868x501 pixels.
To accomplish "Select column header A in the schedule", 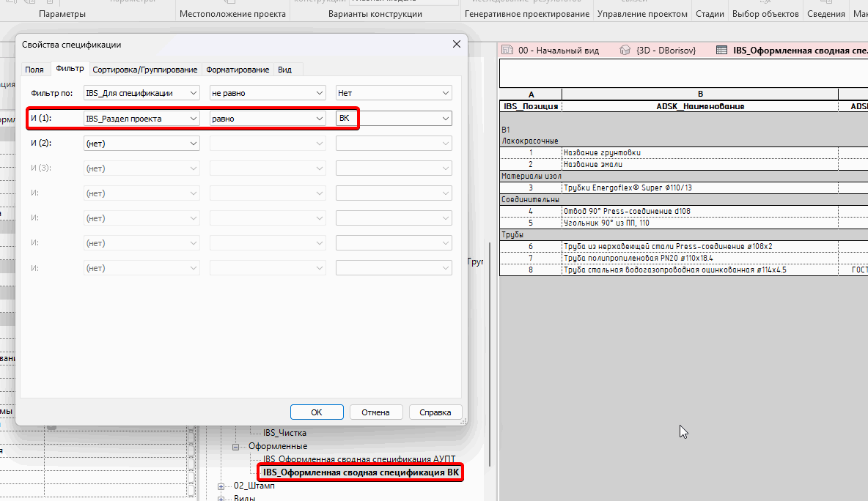I will (531, 94).
